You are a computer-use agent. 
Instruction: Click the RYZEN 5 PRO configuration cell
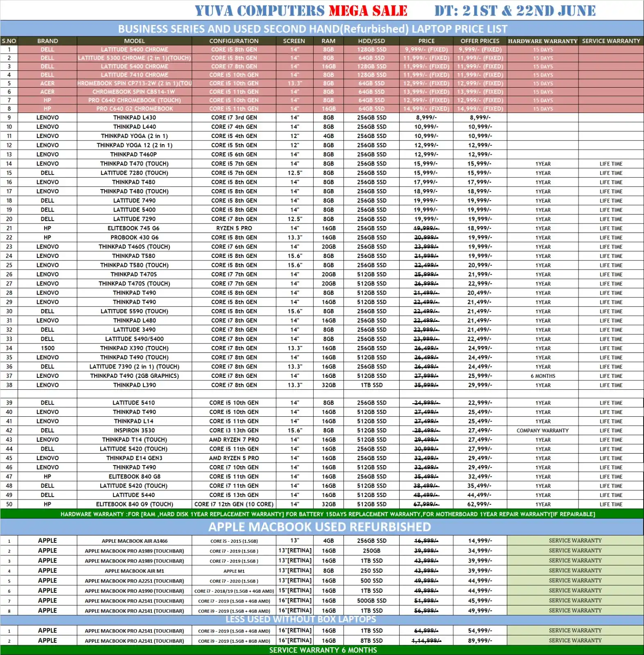click(x=234, y=228)
